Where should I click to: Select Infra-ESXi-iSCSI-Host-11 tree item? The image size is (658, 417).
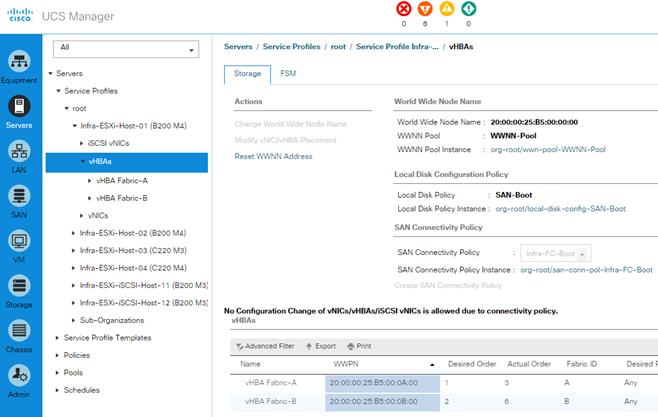144,285
